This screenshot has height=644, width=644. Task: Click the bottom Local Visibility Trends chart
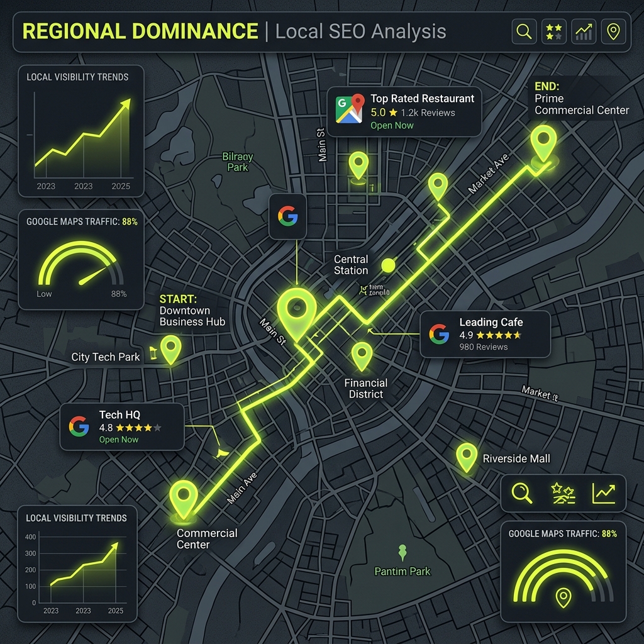coord(77,563)
